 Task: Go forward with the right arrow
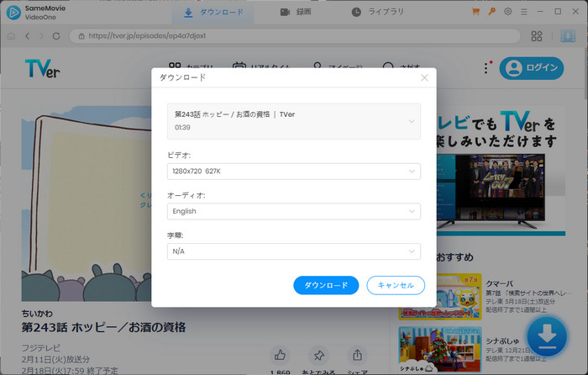click(42, 36)
